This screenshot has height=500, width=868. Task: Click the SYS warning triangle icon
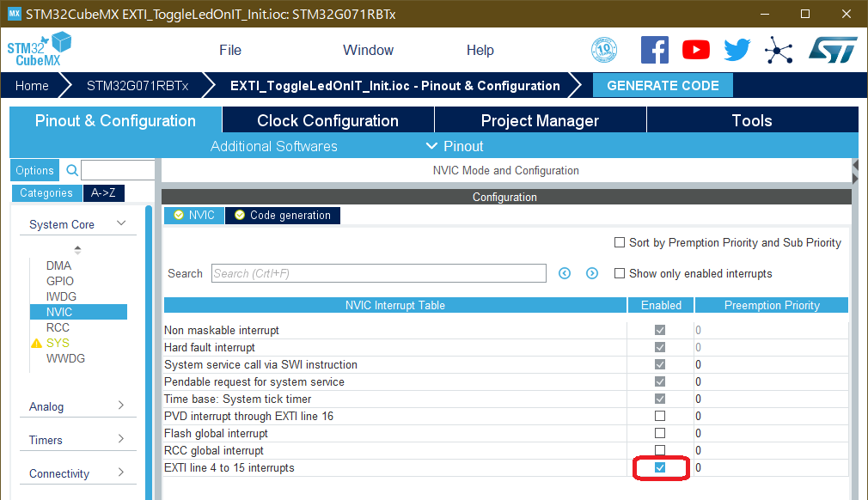pos(37,344)
